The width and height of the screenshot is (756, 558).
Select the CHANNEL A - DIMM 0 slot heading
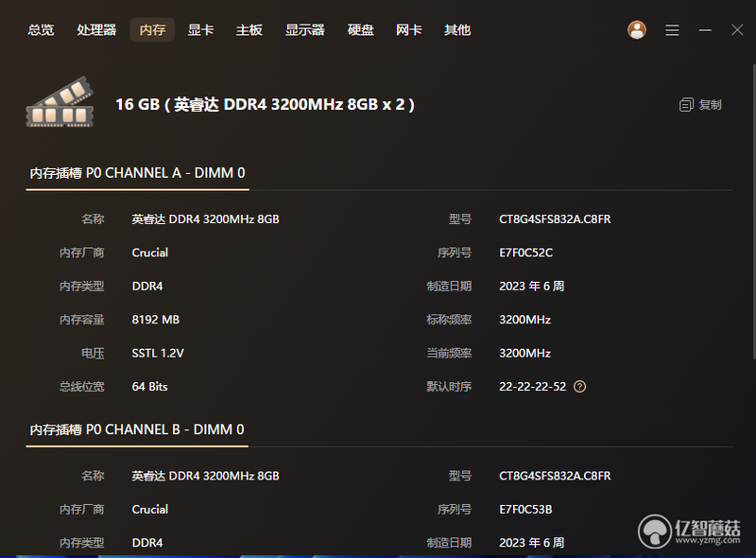coord(137,173)
